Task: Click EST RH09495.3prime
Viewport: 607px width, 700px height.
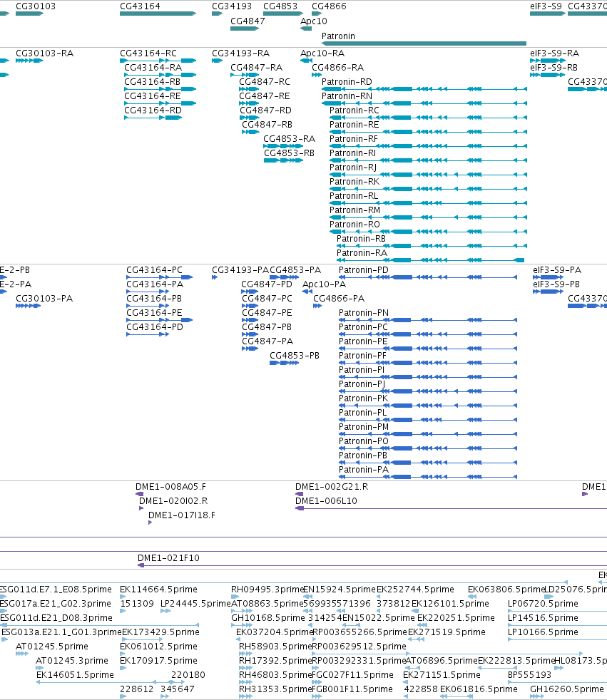Action: pyautogui.click(x=267, y=590)
